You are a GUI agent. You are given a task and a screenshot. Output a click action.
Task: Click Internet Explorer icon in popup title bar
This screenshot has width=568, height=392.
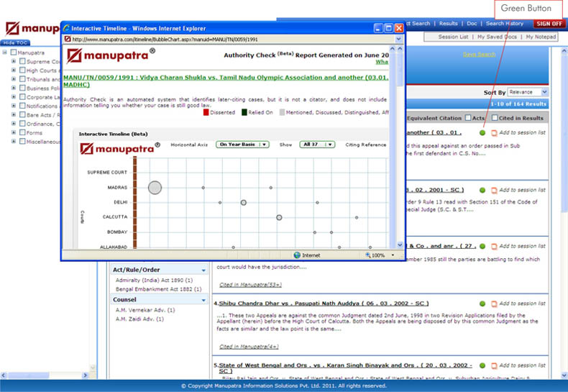tap(66, 28)
